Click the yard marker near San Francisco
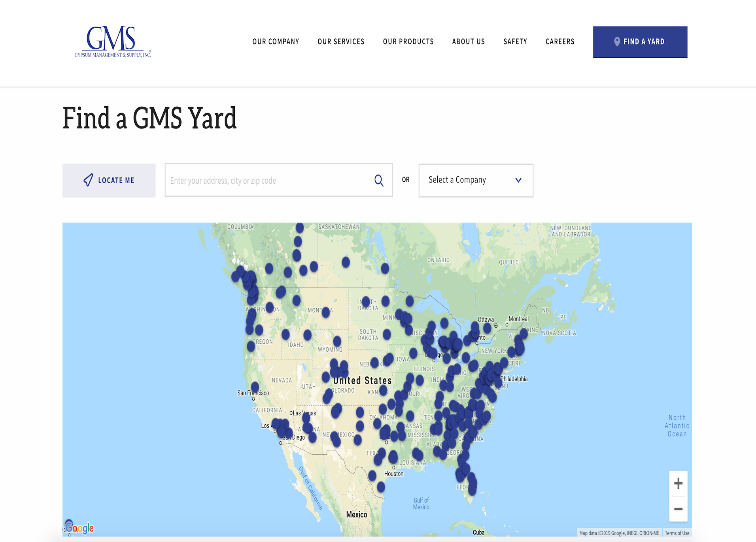 [255, 387]
